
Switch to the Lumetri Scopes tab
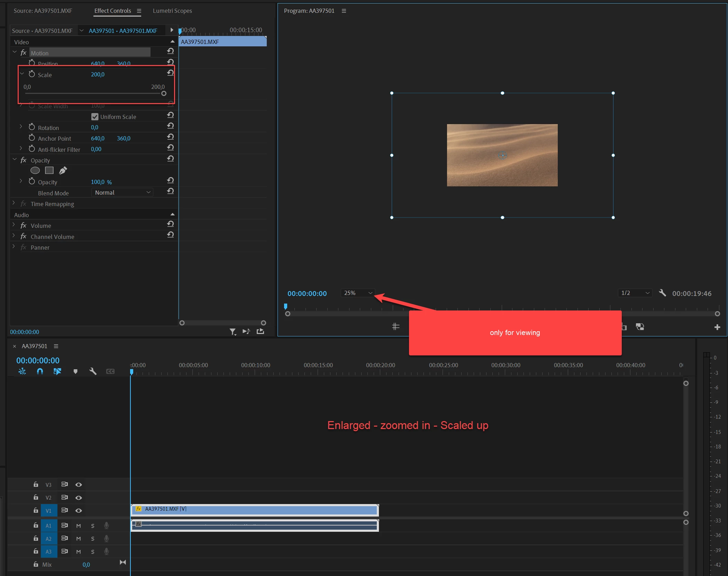172,11
